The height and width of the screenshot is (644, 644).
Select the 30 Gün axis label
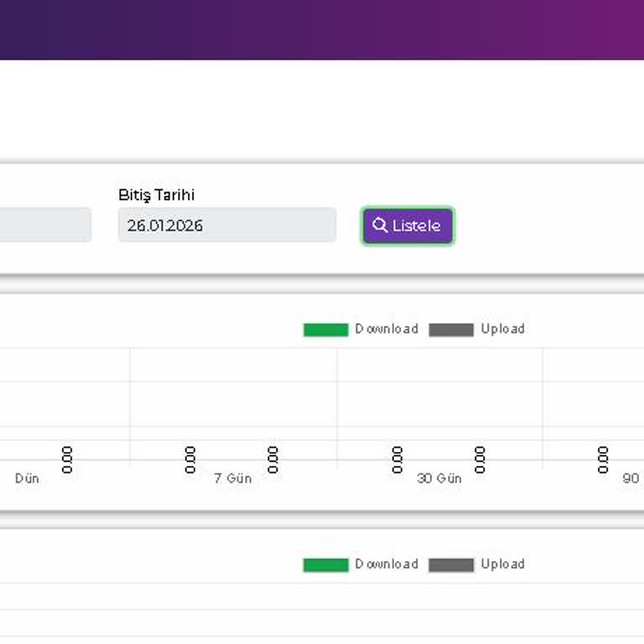click(439, 479)
